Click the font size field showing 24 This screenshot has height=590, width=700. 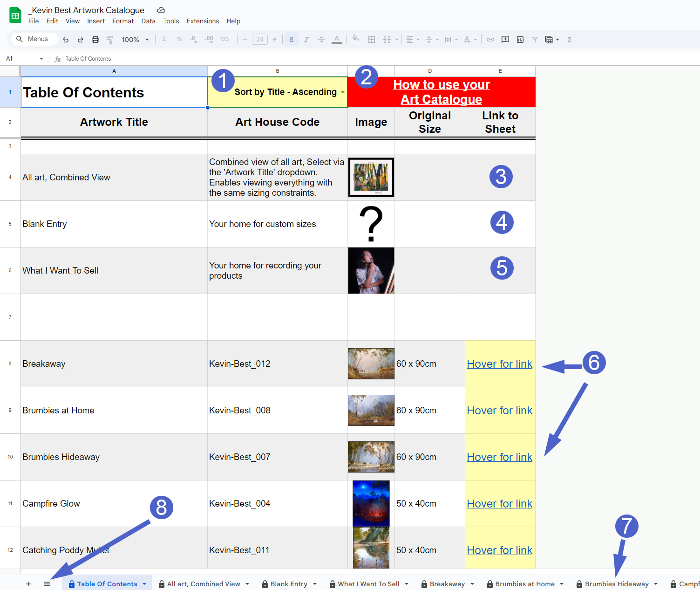pyautogui.click(x=260, y=40)
